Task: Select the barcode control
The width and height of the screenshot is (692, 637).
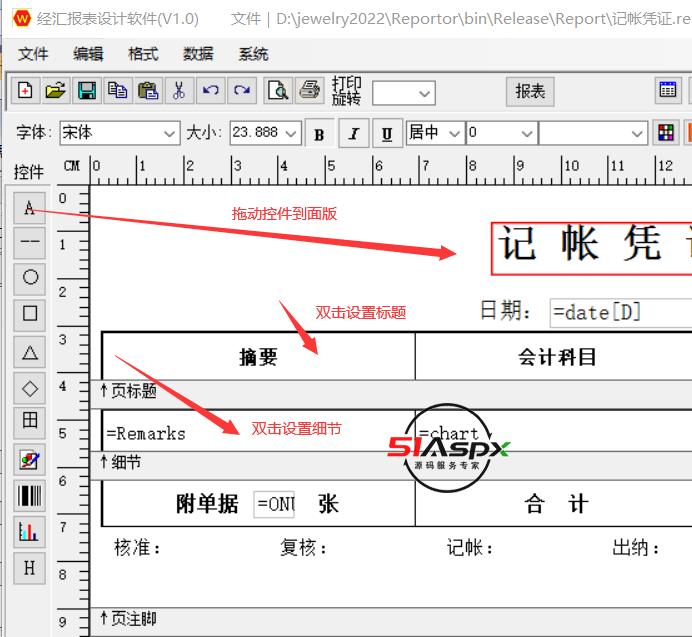Action: click(30, 495)
